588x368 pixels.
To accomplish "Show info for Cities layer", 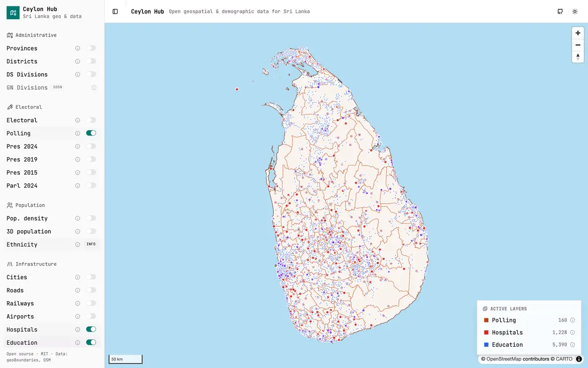I will pos(77,277).
